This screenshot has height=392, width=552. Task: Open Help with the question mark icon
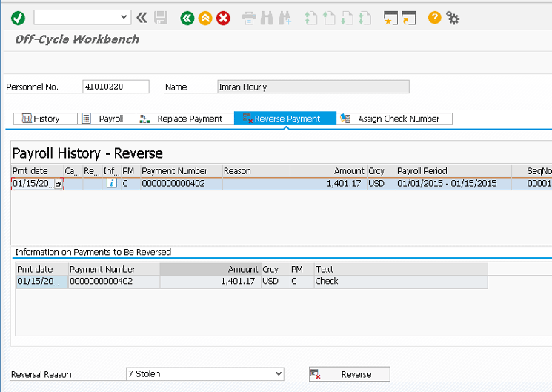point(435,18)
